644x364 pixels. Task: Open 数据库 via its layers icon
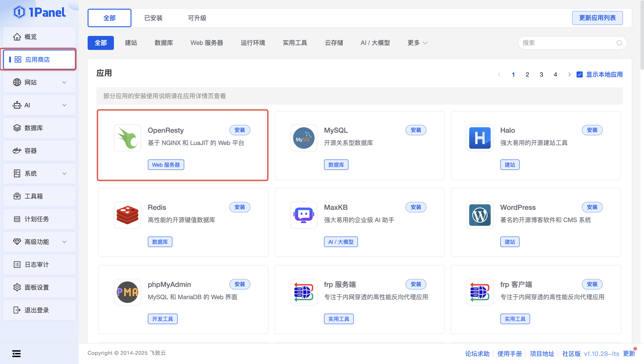coord(17,128)
